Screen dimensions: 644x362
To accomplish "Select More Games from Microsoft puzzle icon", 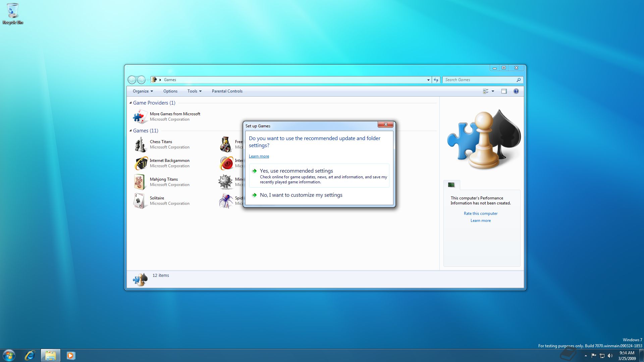I will click(x=140, y=117).
